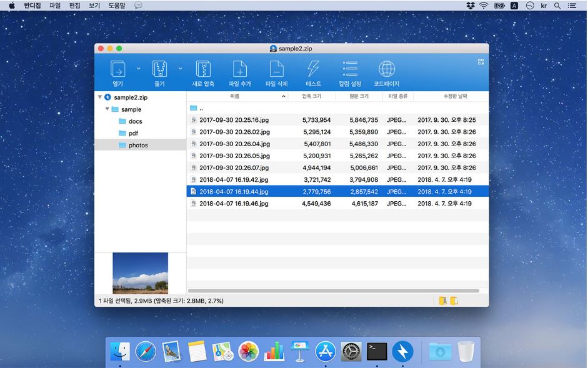Image resolution: width=588 pixels, height=368 pixels.
Task: Sort by the 원본 크기 column header
Action: [359, 96]
